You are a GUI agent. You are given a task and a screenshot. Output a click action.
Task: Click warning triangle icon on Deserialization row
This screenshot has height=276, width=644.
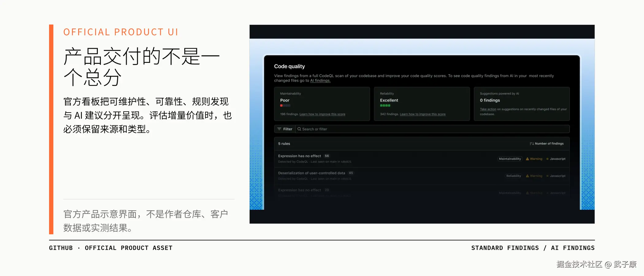(x=527, y=176)
